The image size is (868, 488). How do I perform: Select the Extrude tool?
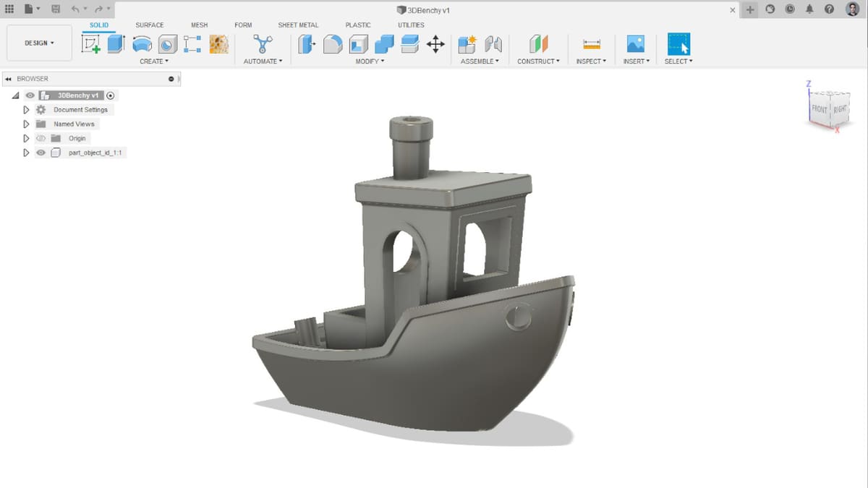(116, 44)
